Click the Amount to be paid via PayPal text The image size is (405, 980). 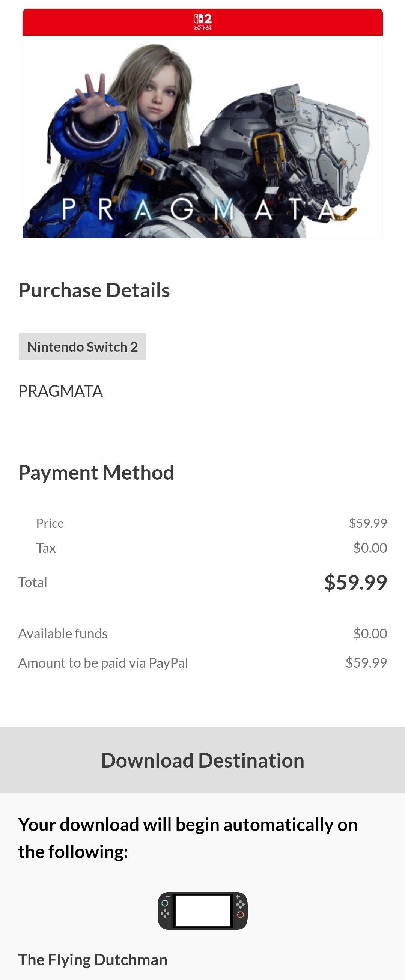(103, 663)
